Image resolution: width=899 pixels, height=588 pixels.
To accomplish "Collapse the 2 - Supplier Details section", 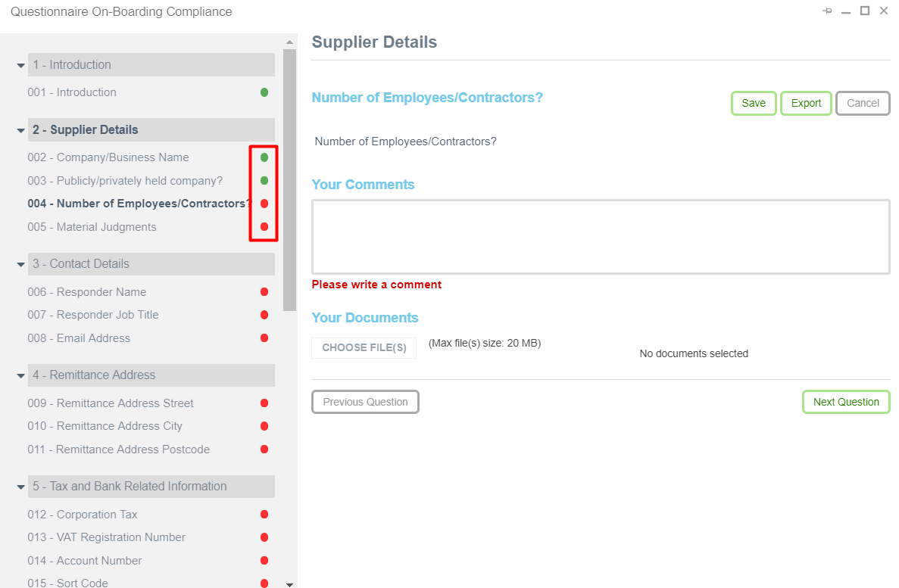I will pos(21,131).
